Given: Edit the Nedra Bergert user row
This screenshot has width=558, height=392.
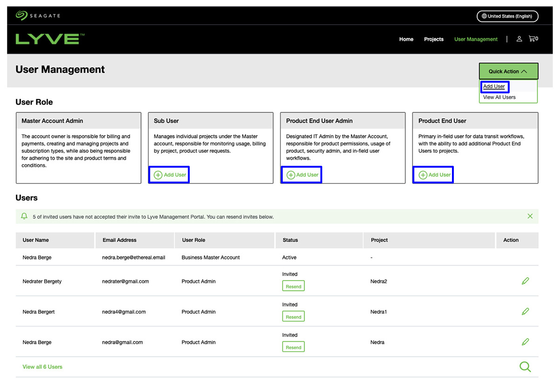Looking at the screenshot, I should [525, 312].
